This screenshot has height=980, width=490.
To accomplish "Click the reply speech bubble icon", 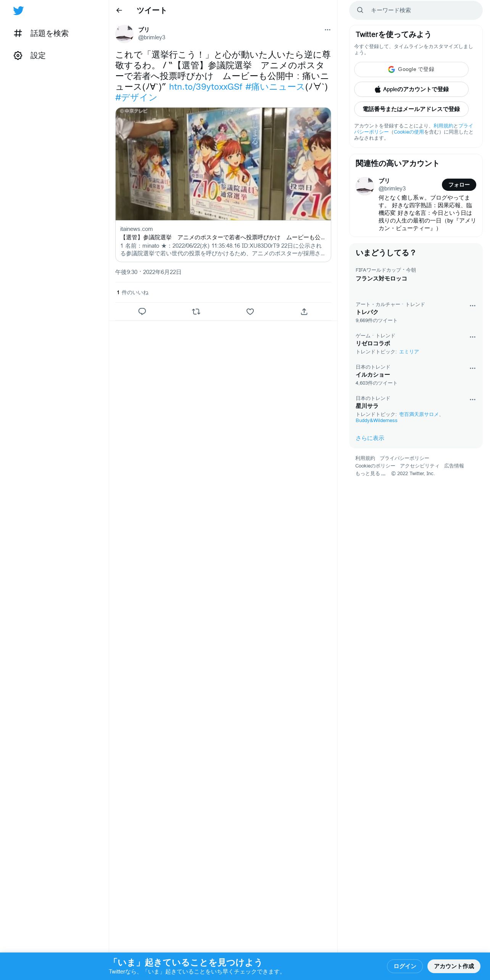I will (142, 311).
